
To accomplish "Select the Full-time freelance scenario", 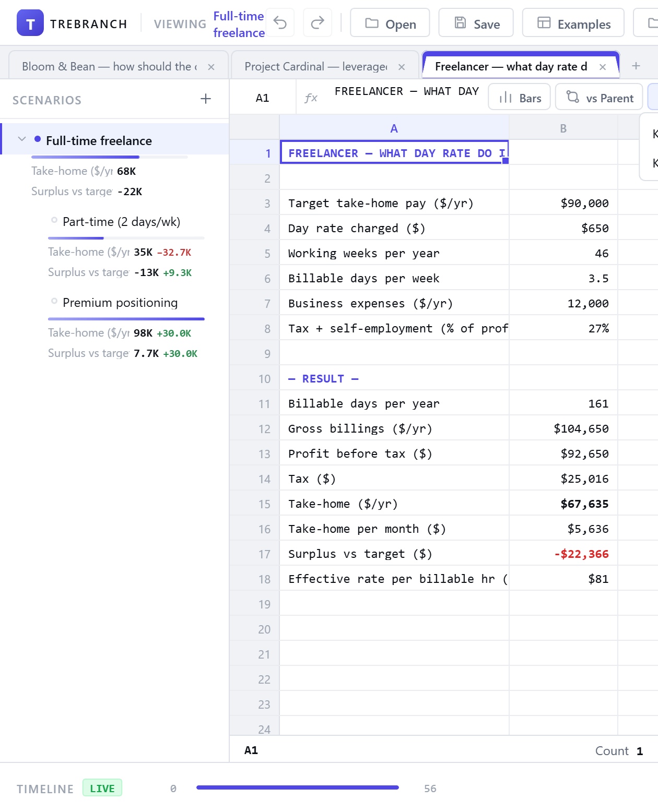I will (x=115, y=139).
